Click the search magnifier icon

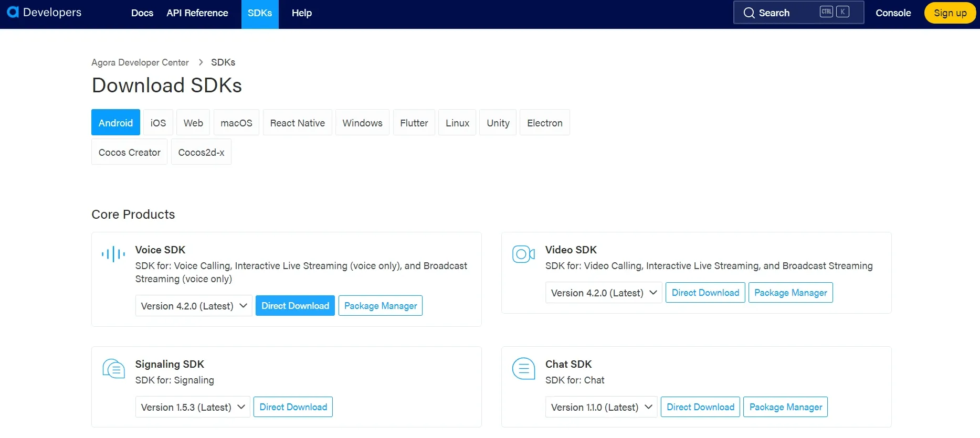[x=749, y=13]
